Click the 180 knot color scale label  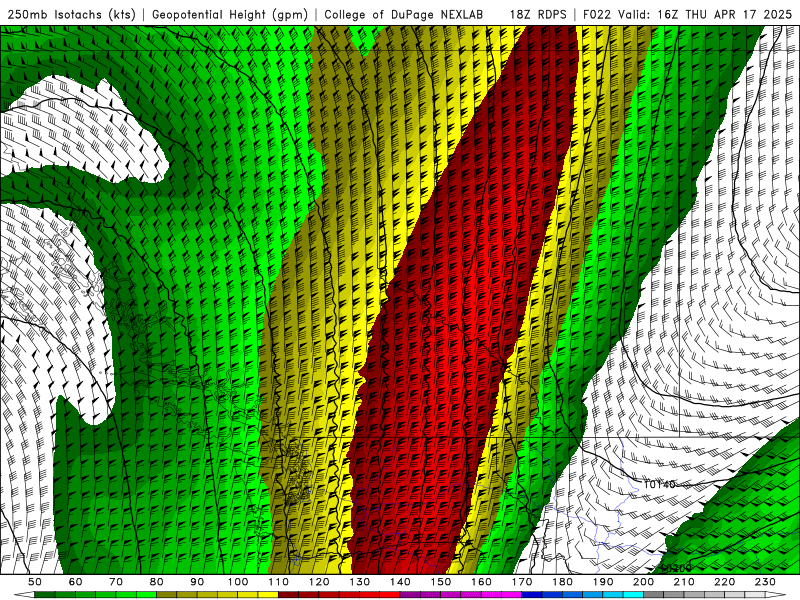[562, 582]
